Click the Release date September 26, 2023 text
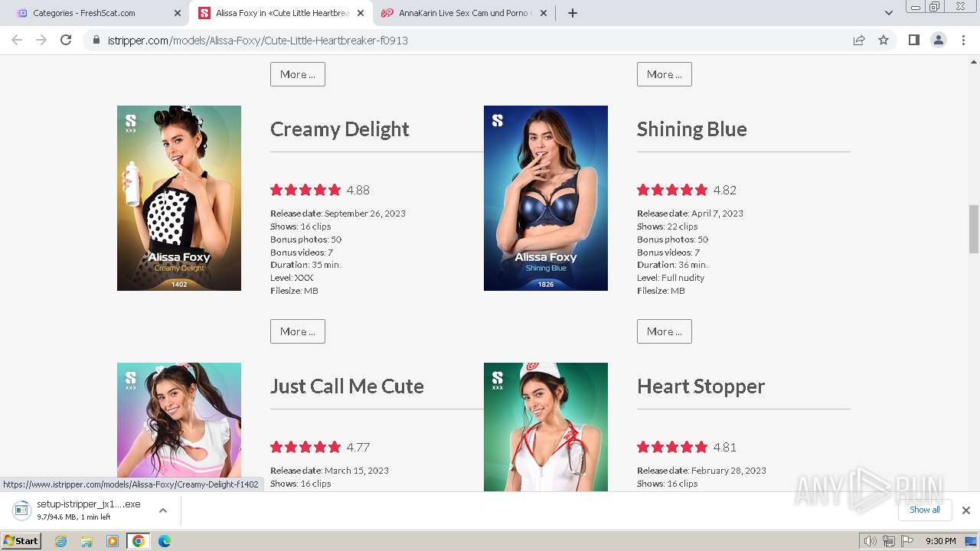The height and width of the screenshot is (551, 980). tap(338, 214)
